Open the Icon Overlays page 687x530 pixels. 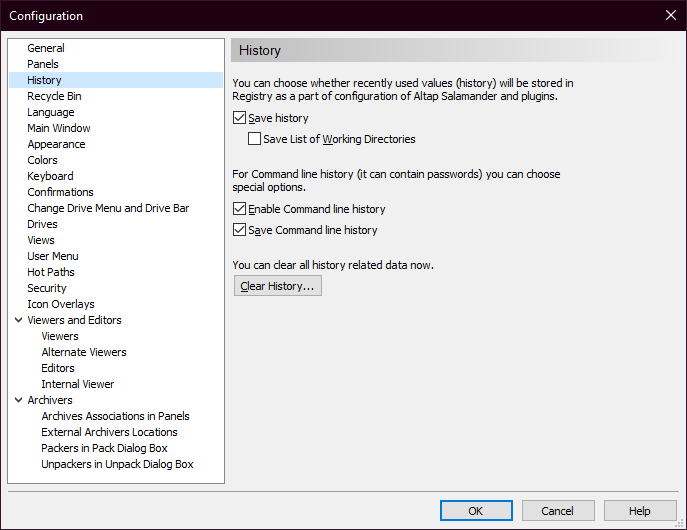point(61,304)
